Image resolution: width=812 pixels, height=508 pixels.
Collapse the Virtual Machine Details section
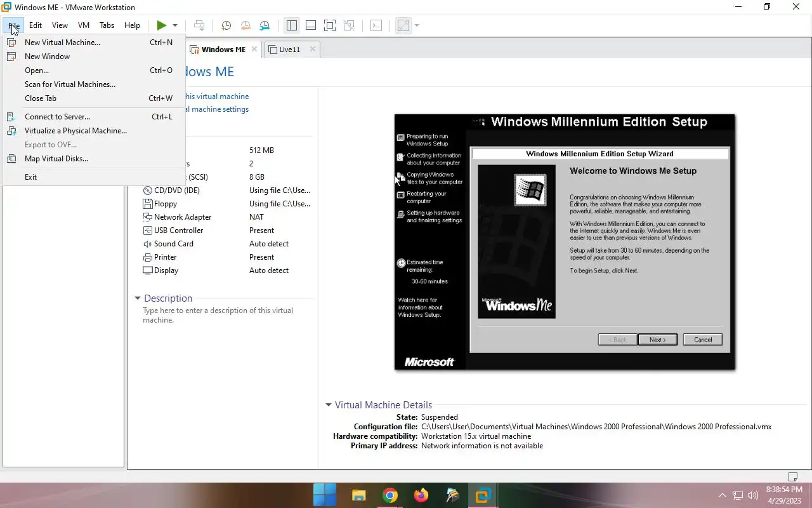coord(329,405)
